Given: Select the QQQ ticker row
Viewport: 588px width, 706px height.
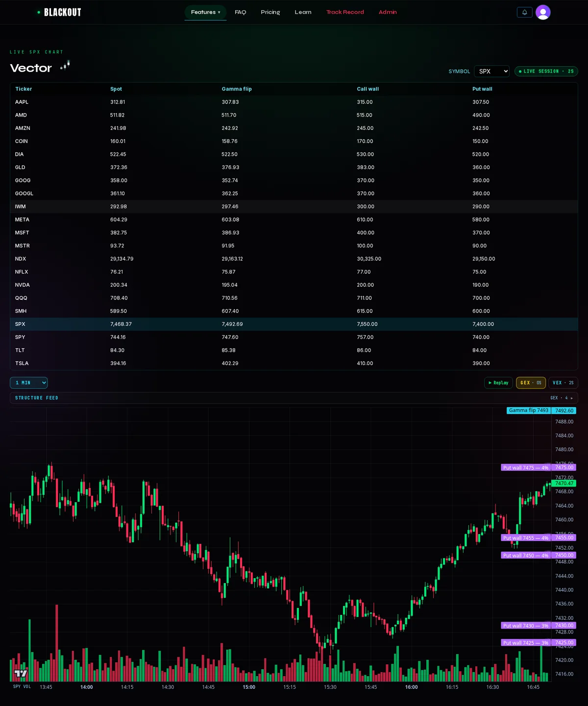Looking at the screenshot, I should click(294, 298).
